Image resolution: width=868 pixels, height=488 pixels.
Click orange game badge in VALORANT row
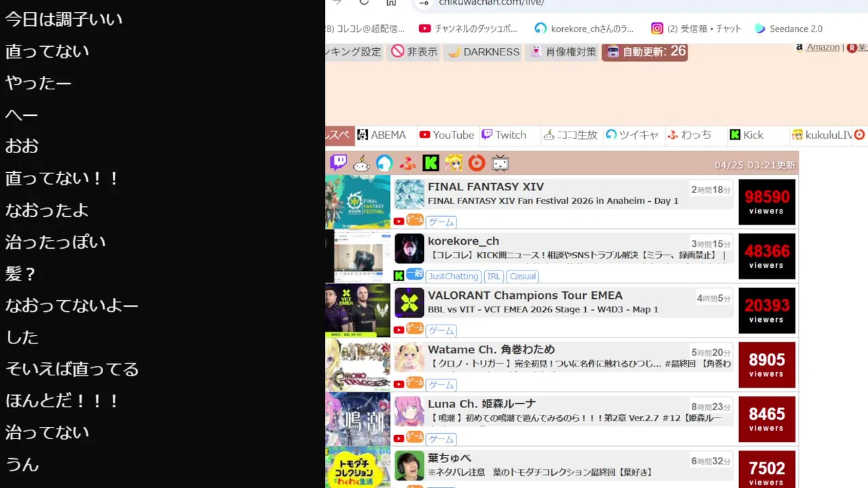pyautogui.click(x=414, y=329)
